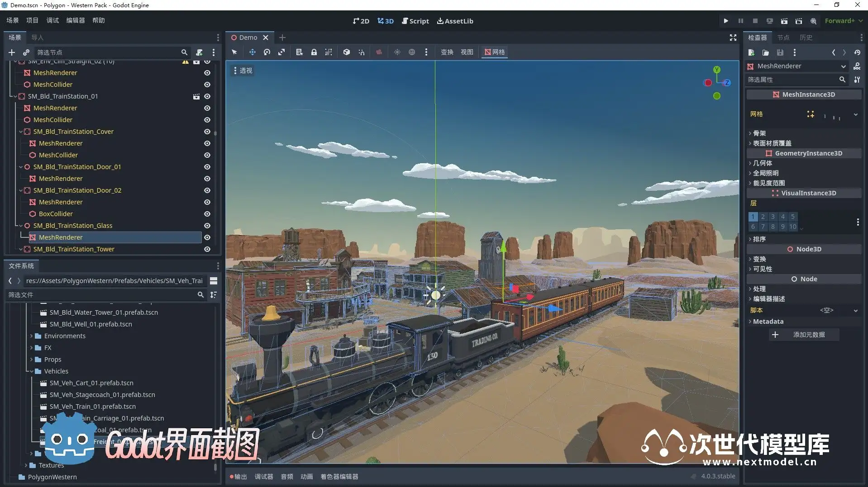This screenshot has height=487, width=868.
Task: Switch to the Script workspace
Action: 415,21
